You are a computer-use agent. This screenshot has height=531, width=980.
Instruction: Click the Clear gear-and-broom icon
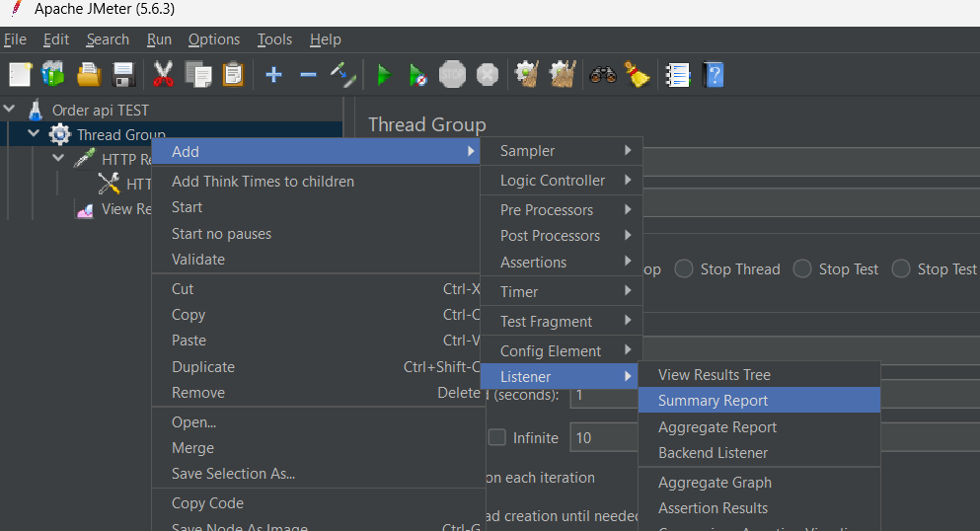point(527,74)
